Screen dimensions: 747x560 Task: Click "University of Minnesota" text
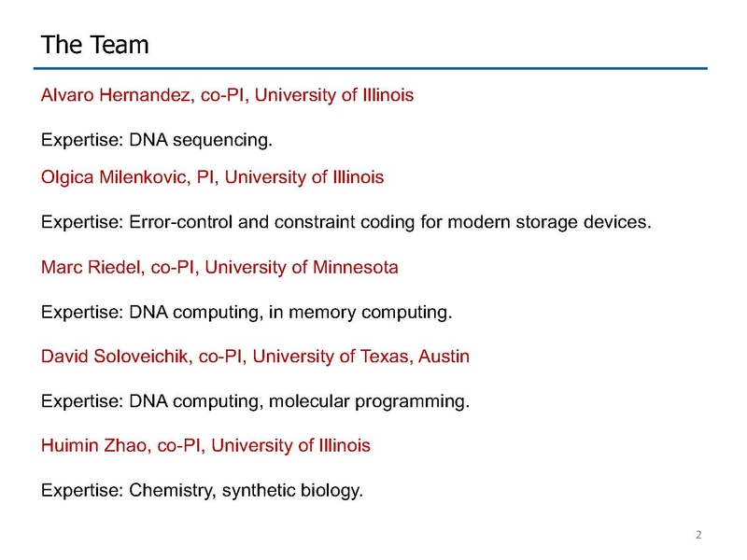[x=302, y=267]
